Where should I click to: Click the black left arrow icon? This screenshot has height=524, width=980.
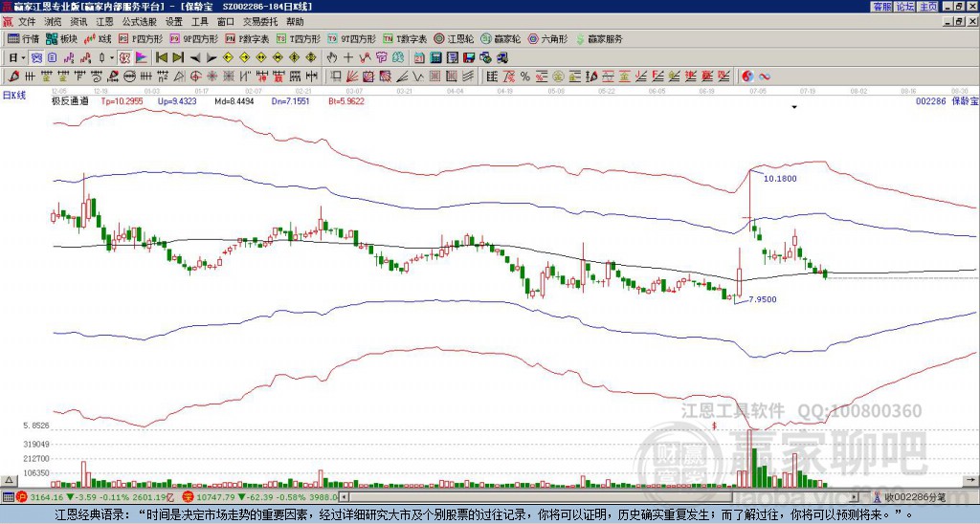[x=194, y=58]
